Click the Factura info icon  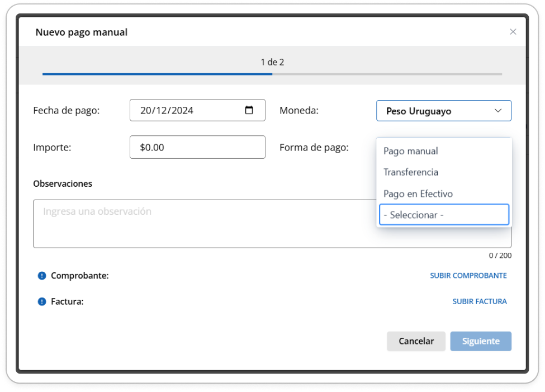pos(42,301)
